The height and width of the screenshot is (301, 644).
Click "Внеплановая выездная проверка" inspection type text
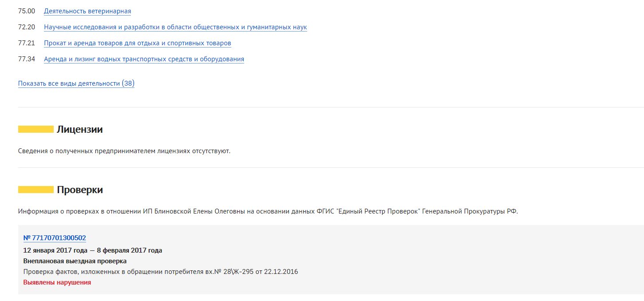75,261
